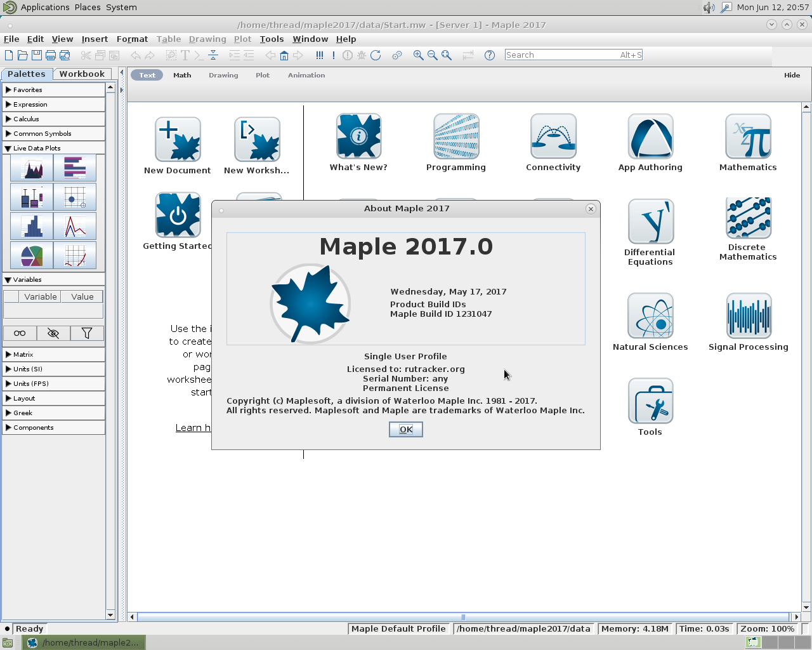Expand the Units (SI) palette
This screenshot has height=650, width=812.
click(x=54, y=369)
